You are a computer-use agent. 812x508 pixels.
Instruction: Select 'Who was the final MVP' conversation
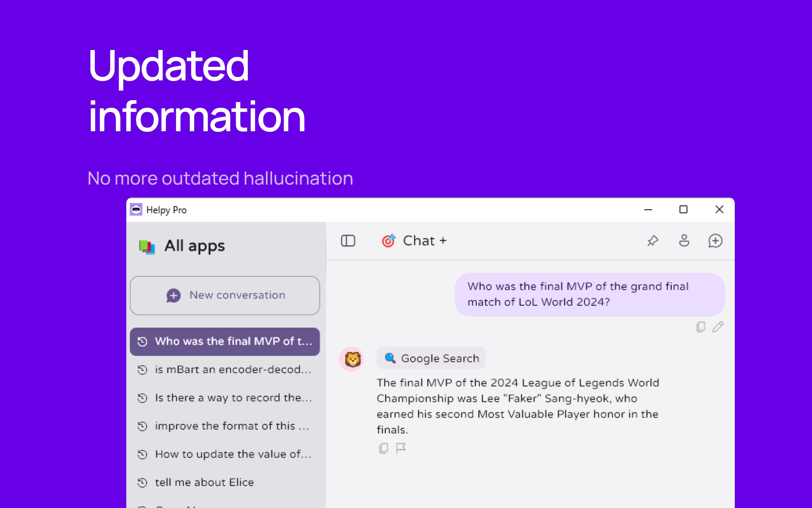[225, 341]
